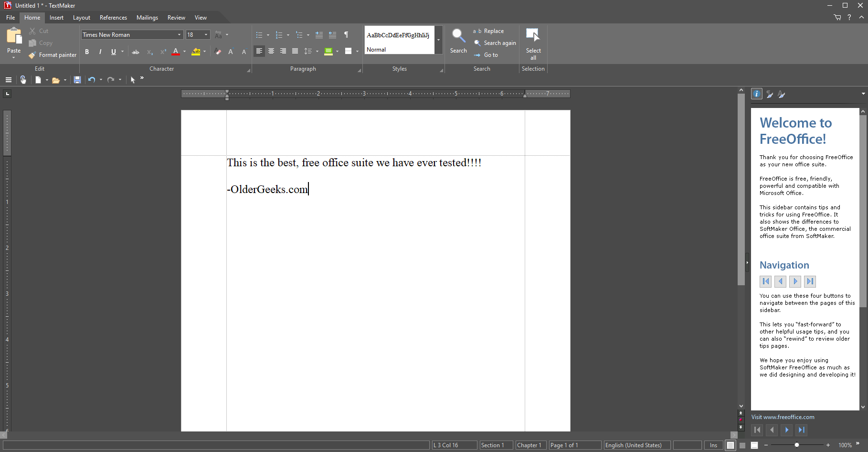868x452 pixels.
Task: Click the Open folder icon in quick toolbar
Action: pos(56,80)
